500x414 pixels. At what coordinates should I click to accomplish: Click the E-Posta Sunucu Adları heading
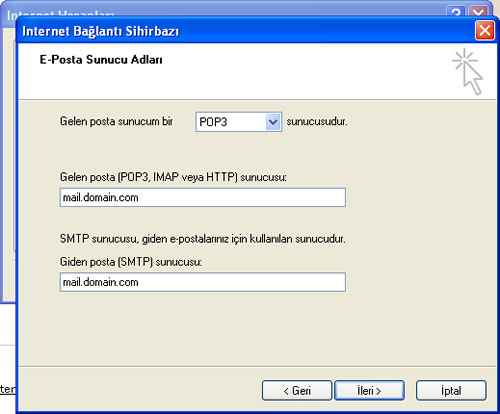click(101, 60)
